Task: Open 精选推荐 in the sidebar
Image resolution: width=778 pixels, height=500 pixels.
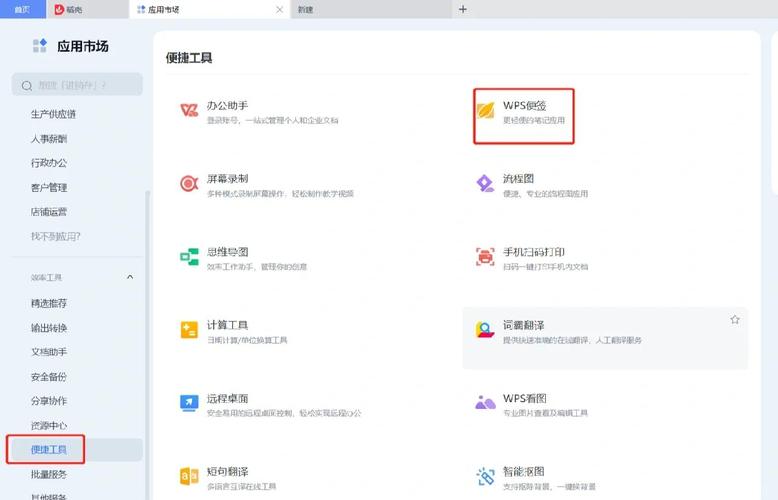Action: [x=49, y=303]
